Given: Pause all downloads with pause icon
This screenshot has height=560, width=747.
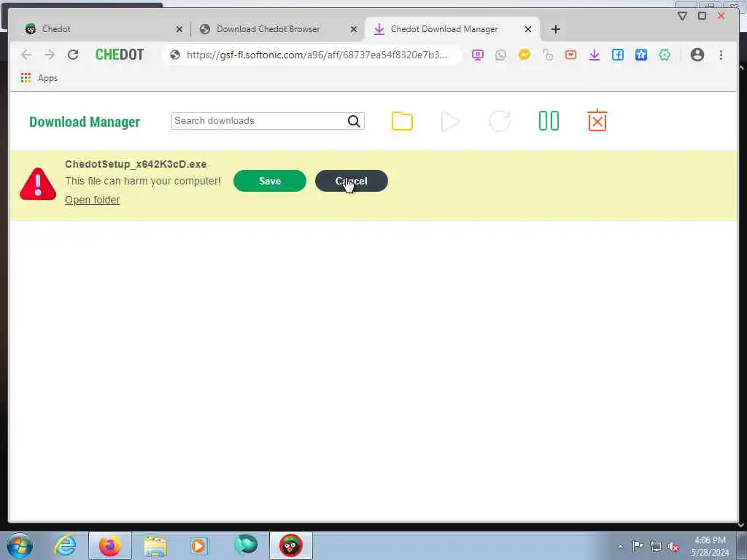Looking at the screenshot, I should (549, 121).
